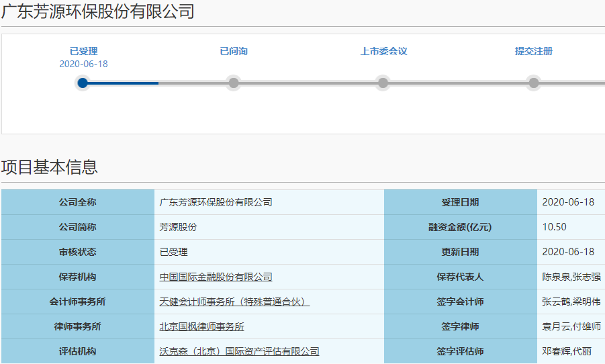605x364 pixels.
Task: Click the 已受理 stage label above timeline
Action: (83, 51)
